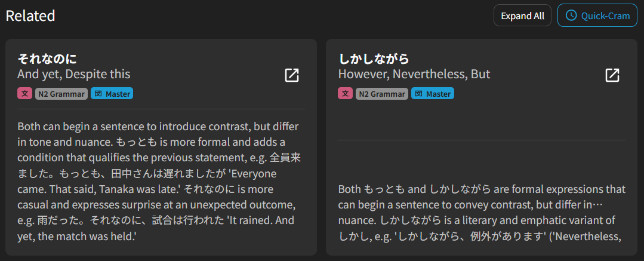Click the blue Master badge on それなのに
Viewport: 644px width, 261px height.
(112, 94)
